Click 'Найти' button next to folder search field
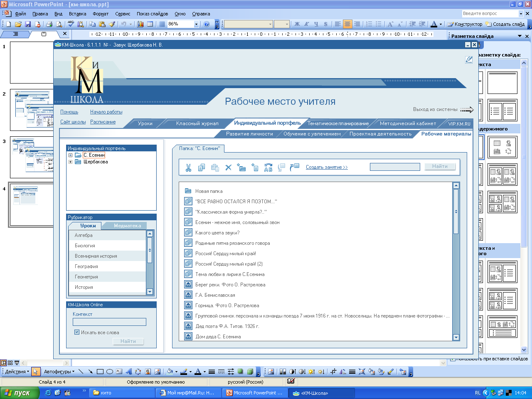532x399 pixels. click(x=440, y=166)
